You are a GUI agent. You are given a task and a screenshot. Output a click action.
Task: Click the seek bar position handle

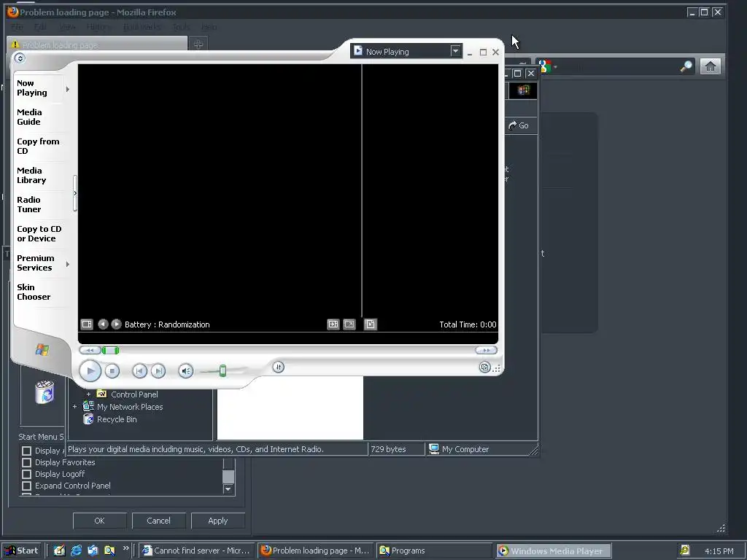[111, 351]
